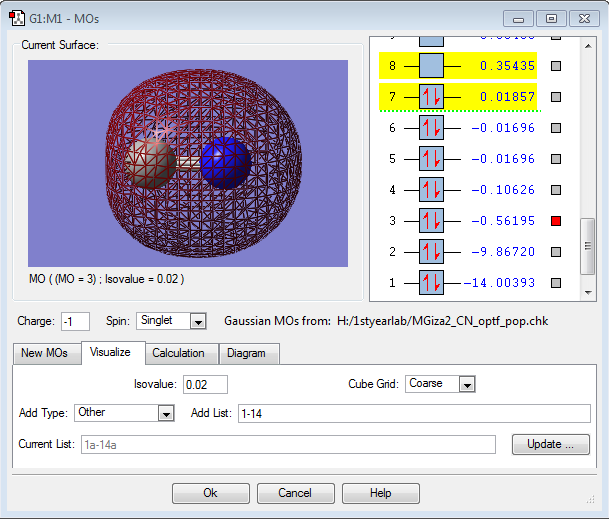Click the orbital list scroll up arrow

click(x=588, y=46)
